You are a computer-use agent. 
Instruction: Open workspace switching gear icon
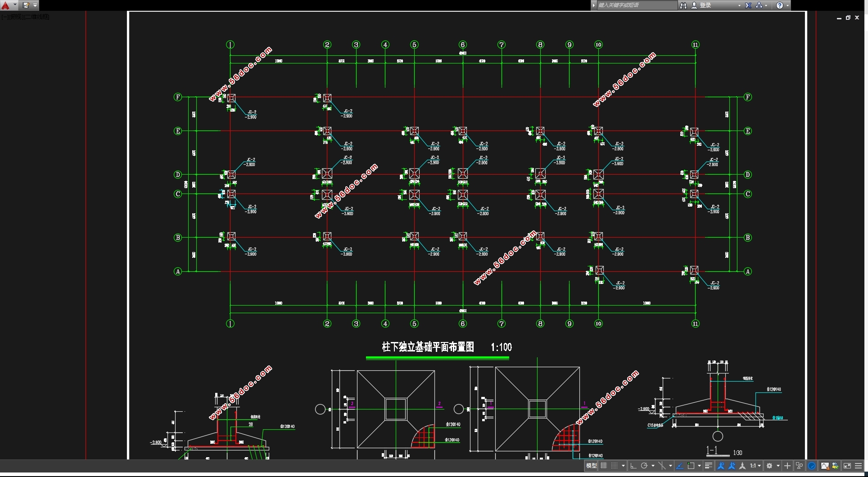(x=769, y=466)
